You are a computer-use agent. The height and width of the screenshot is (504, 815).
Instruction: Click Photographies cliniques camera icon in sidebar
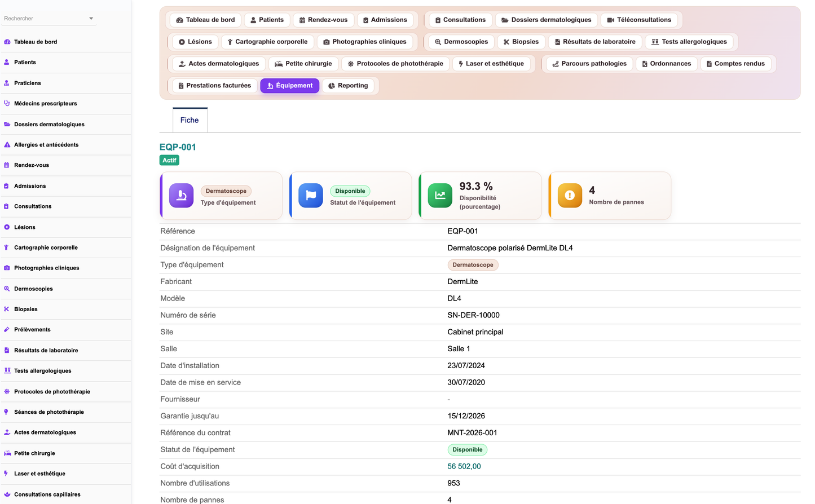coord(7,268)
